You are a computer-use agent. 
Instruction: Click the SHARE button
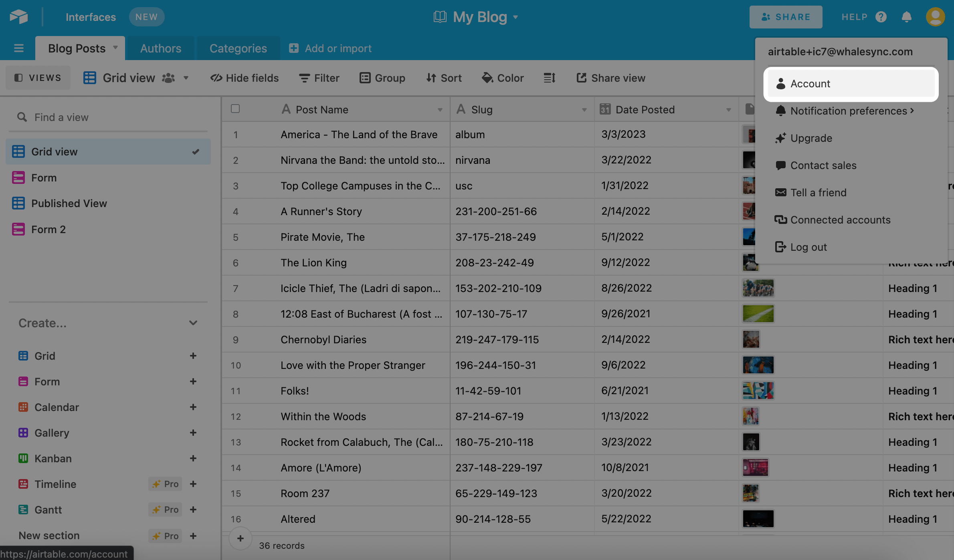coord(786,17)
